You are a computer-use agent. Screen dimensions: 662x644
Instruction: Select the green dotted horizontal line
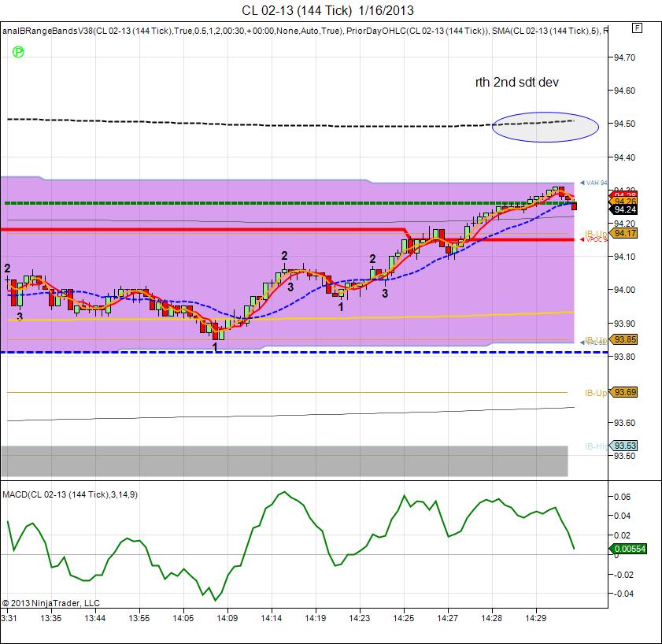(289, 203)
